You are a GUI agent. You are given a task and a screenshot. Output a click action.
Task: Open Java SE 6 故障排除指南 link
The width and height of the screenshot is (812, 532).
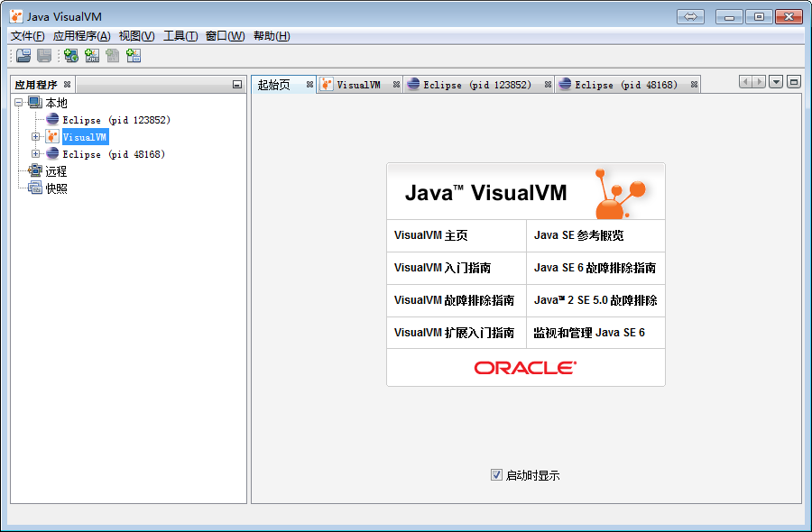595,268
